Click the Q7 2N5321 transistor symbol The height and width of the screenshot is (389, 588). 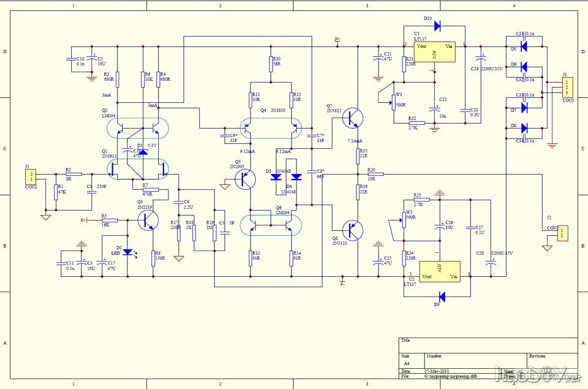coord(352,118)
